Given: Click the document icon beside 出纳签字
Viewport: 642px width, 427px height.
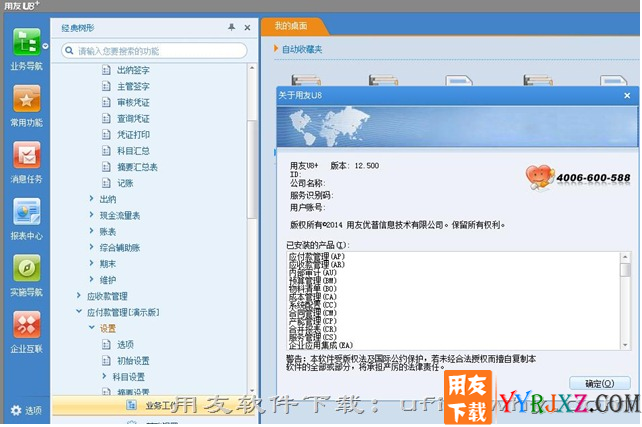Looking at the screenshot, I should click(106, 70).
